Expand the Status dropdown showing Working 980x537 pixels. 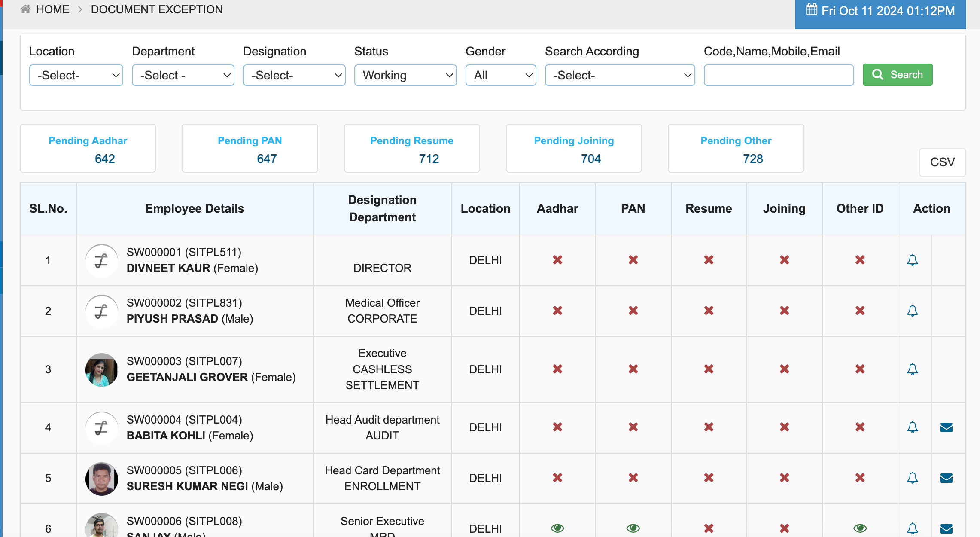tap(405, 76)
